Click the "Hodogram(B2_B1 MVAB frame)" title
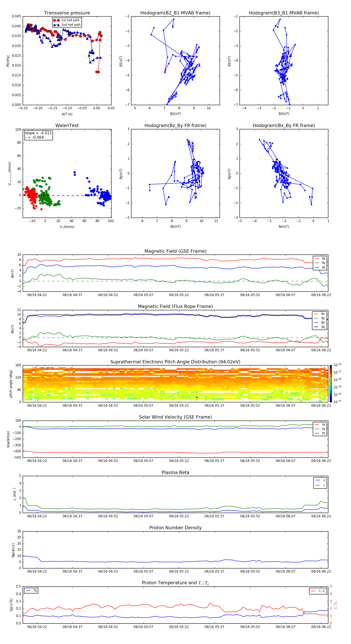This screenshot has height=644, width=351. 175,13
